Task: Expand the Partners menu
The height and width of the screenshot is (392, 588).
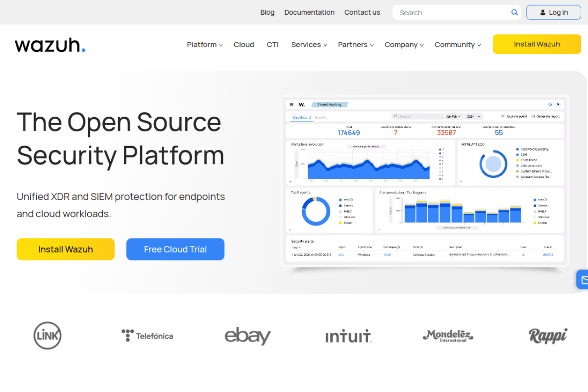Action: (x=356, y=45)
